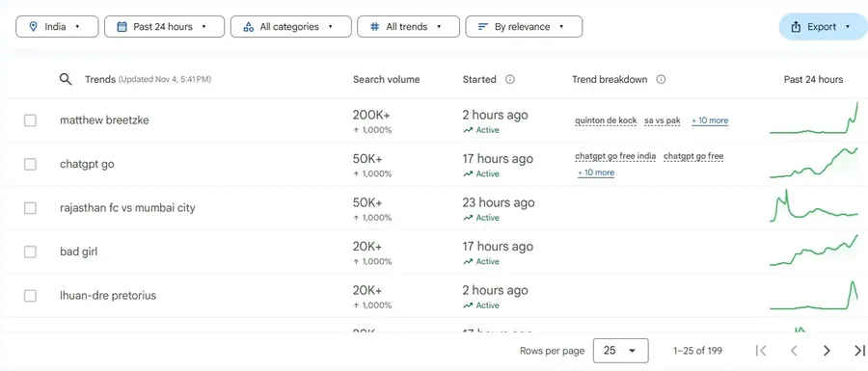Jump to the last page of results
Viewport: 868px width, 371px height.
859,351
